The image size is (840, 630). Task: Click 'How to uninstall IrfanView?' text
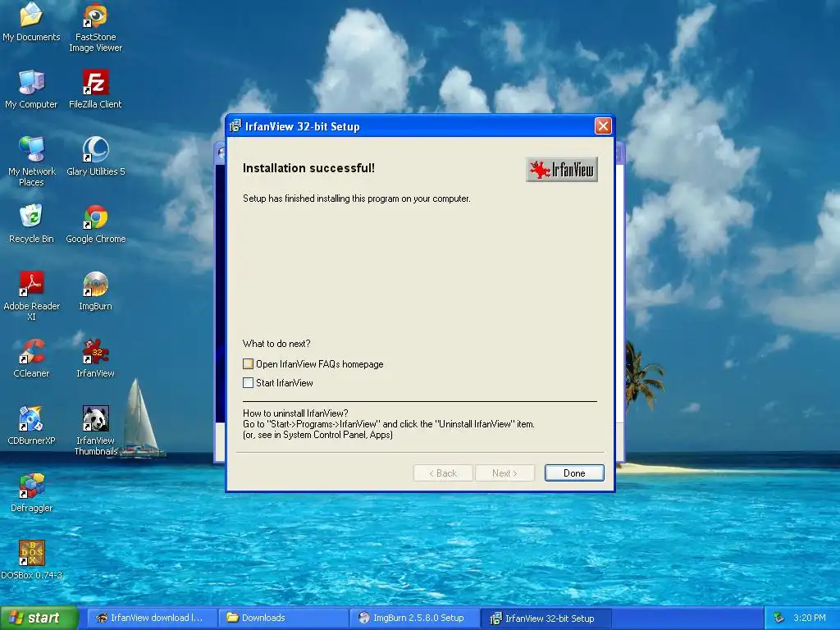pos(295,413)
